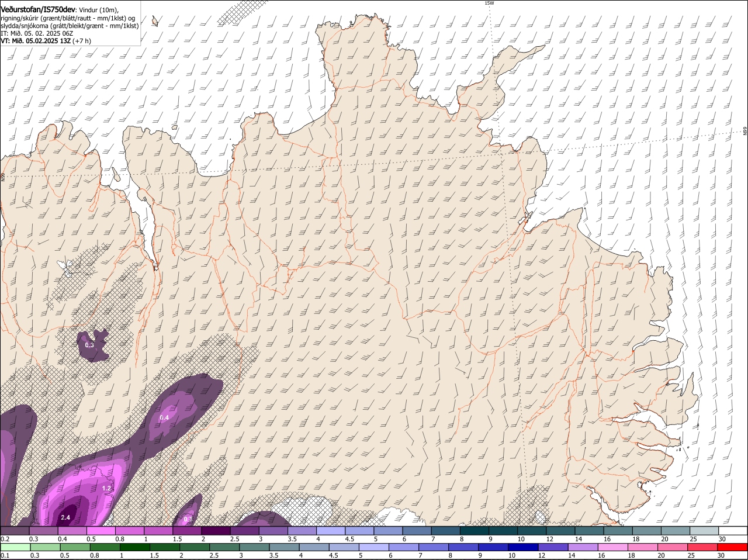
Task: Click the 12 label in the upper legend row
Action: pyautogui.click(x=549, y=538)
